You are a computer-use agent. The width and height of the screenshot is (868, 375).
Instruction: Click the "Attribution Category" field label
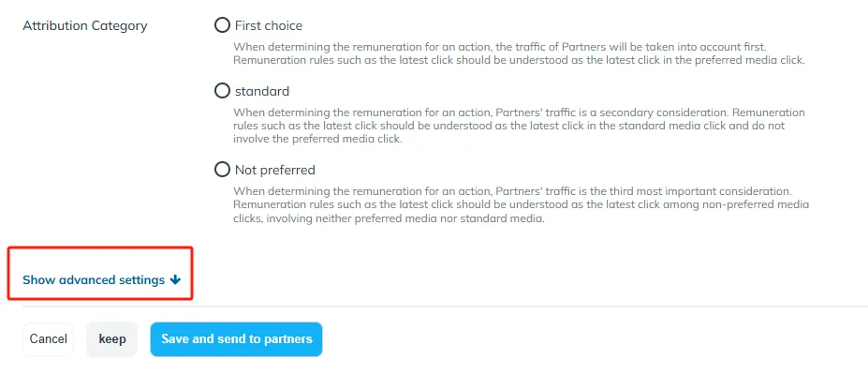click(x=84, y=25)
